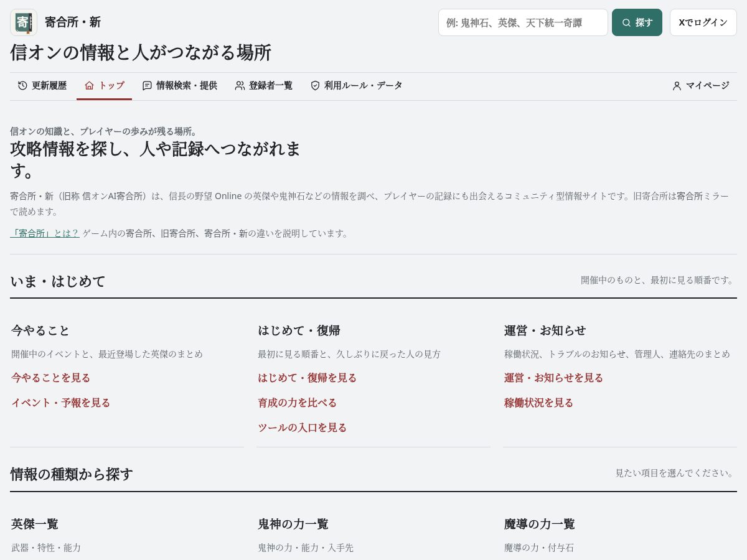
Task: Open 運営・お知らせを見る link
Action: [553, 378]
